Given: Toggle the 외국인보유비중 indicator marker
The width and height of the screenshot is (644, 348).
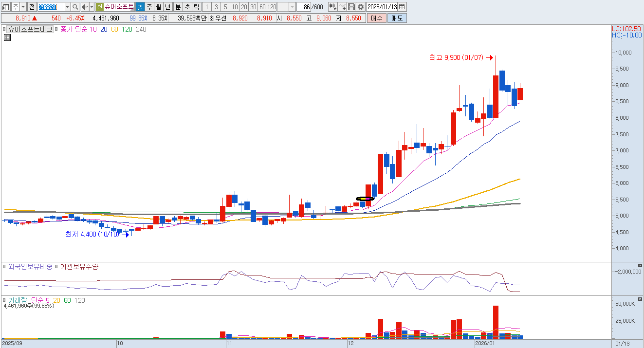Looking at the screenshot, I should coord(5,267).
